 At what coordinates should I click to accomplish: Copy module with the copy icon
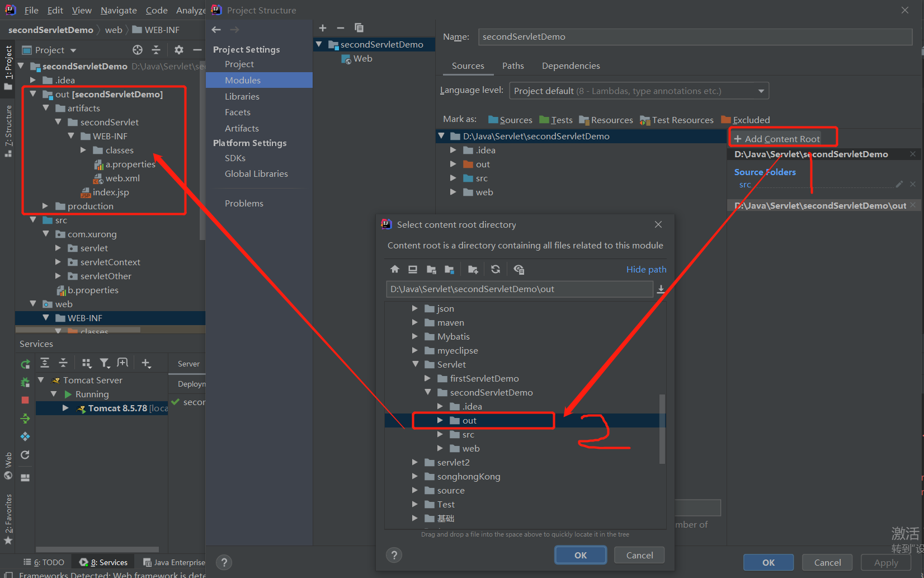coord(359,28)
